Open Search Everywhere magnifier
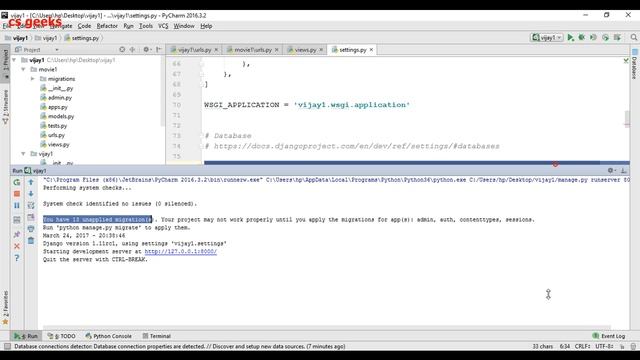The width and height of the screenshot is (640, 360). point(634,38)
